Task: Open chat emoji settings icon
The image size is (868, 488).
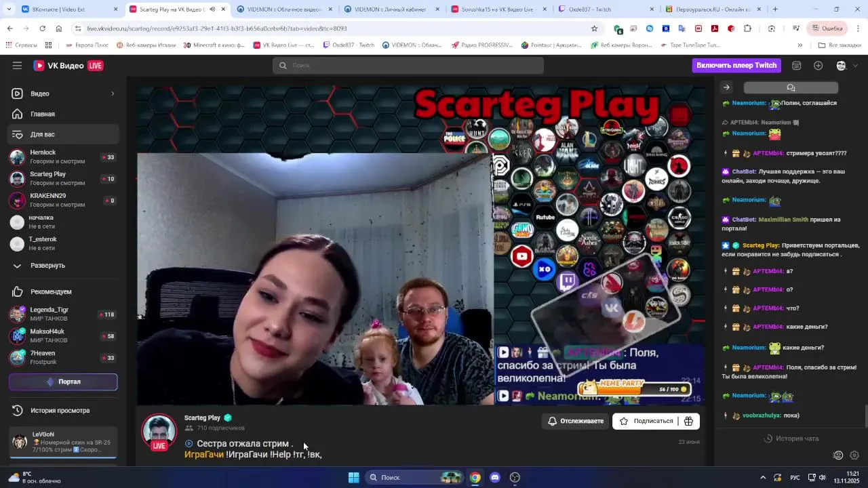Action: pos(838,455)
